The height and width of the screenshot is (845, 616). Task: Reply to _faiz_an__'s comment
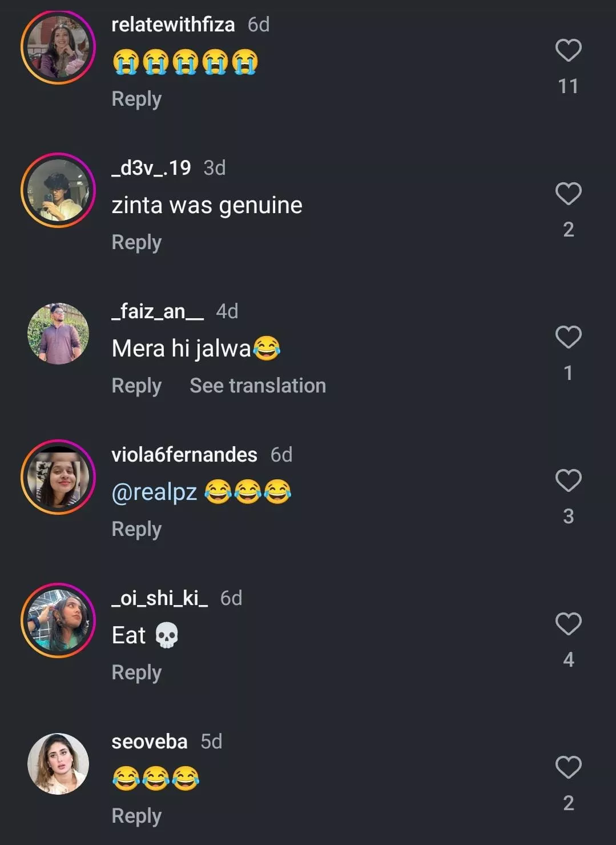136,386
